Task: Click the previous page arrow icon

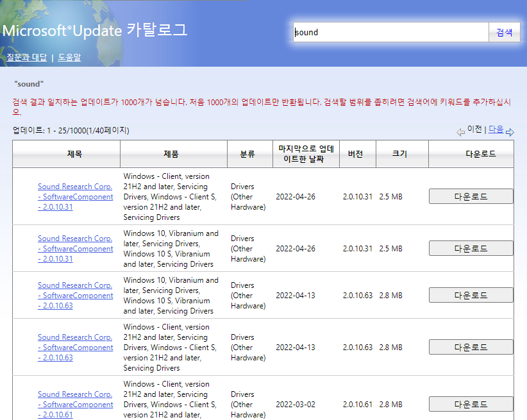Action: click(x=460, y=131)
